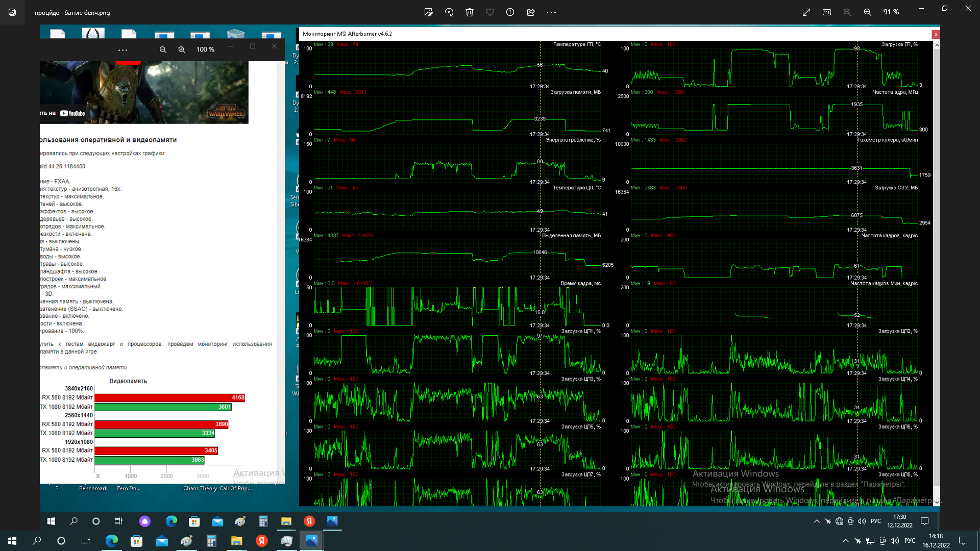The width and height of the screenshot is (980, 551).
Task: Enter full screen with the diagonal arrows icon
Action: coord(806,12)
